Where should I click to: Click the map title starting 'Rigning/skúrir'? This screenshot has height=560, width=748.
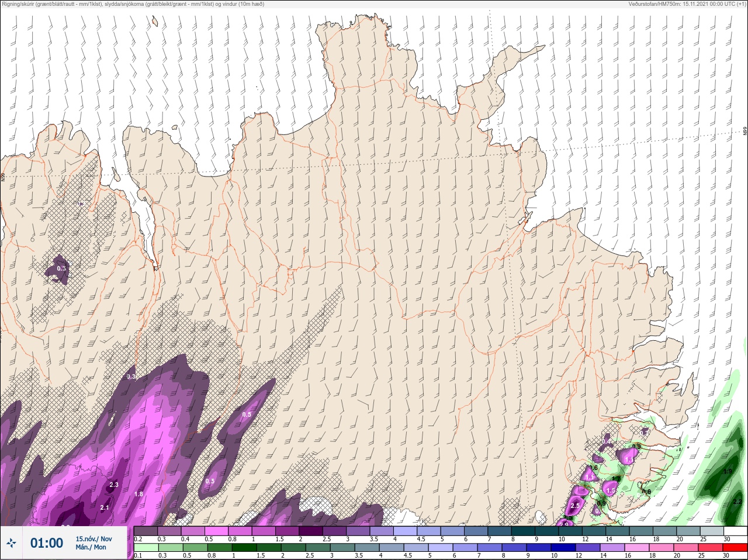(x=133, y=4)
